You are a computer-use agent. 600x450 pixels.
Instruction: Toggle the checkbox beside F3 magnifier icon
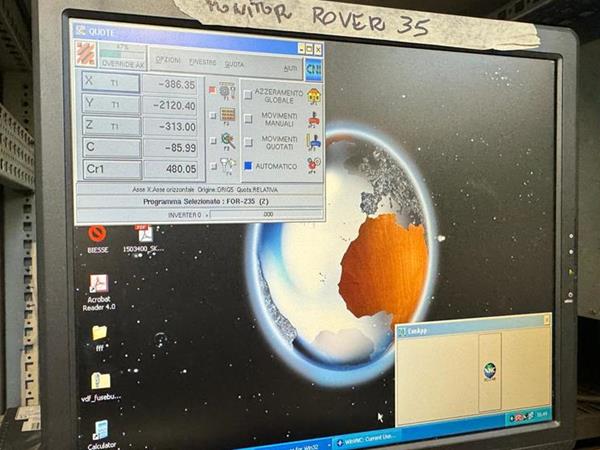coord(213,141)
